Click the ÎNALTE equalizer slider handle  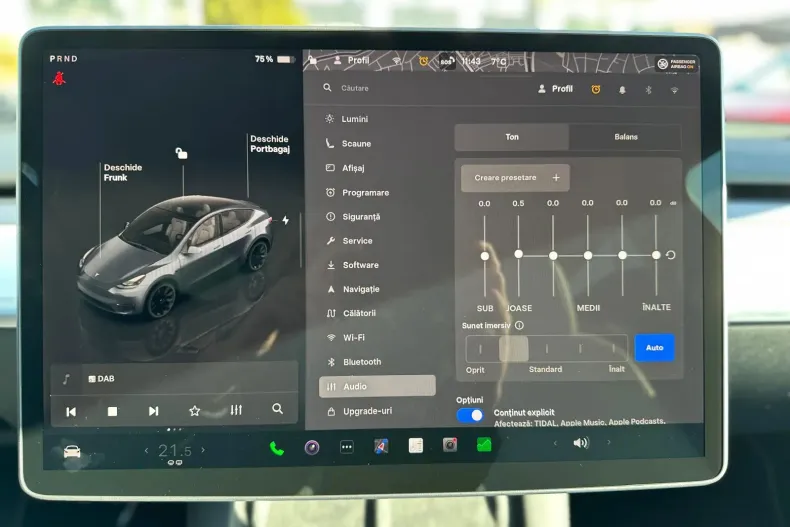tap(656, 255)
